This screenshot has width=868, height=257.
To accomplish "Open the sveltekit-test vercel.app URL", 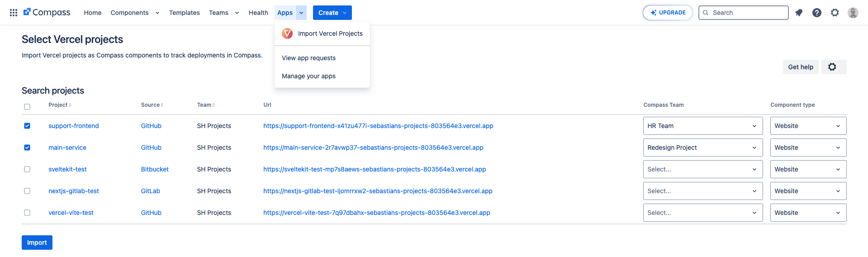I will tap(375, 169).
